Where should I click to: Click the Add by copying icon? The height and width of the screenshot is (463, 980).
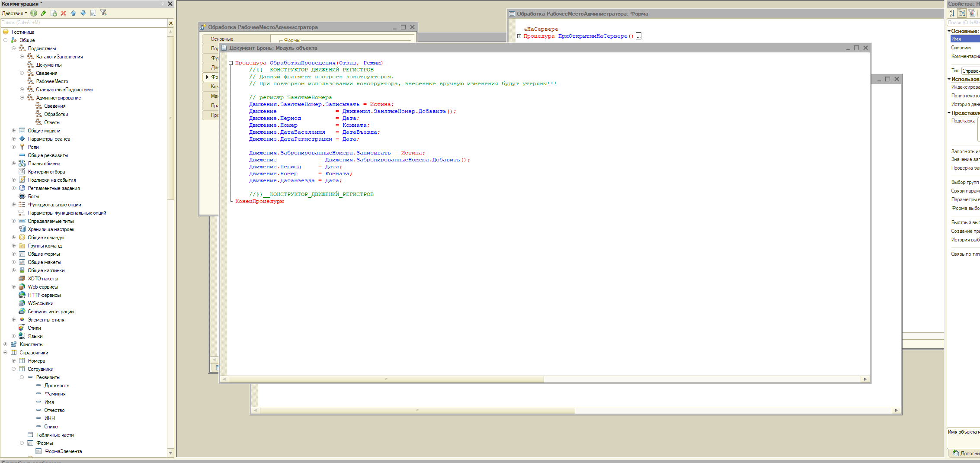pyautogui.click(x=54, y=13)
